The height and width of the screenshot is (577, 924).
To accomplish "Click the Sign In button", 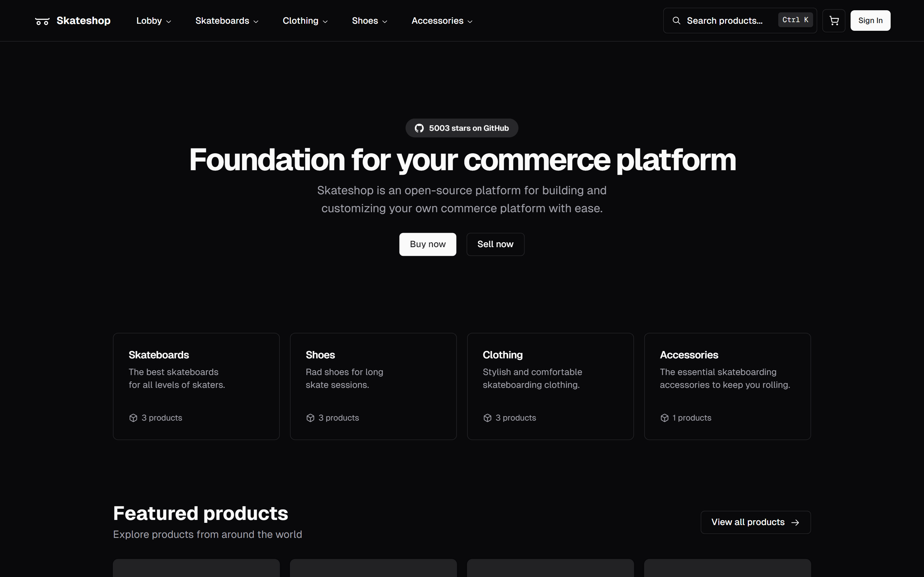I will click(870, 20).
